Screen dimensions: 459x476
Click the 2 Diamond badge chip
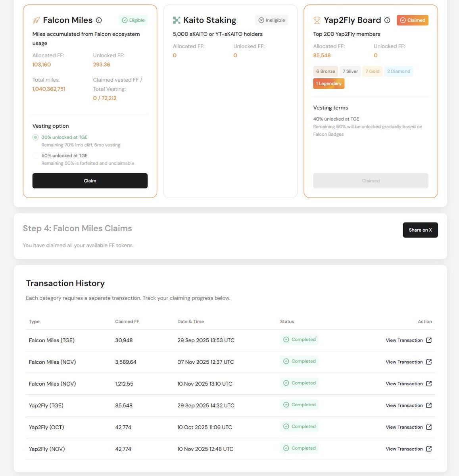pos(399,71)
